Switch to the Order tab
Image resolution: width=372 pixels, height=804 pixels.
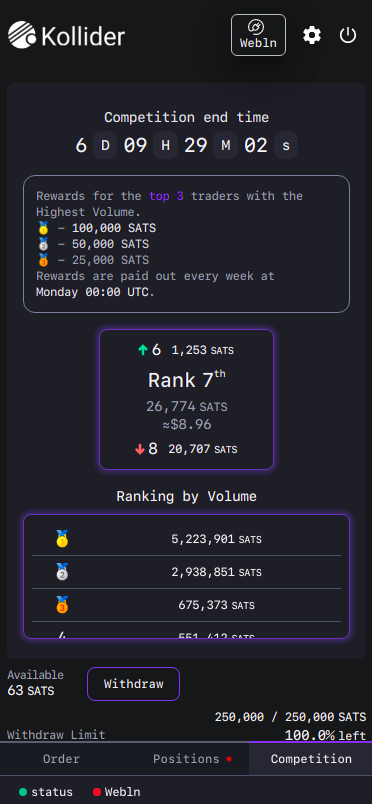62,759
